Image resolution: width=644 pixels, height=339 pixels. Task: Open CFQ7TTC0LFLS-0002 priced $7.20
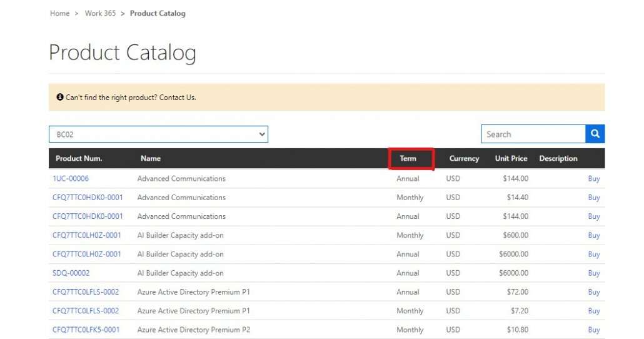86,311
